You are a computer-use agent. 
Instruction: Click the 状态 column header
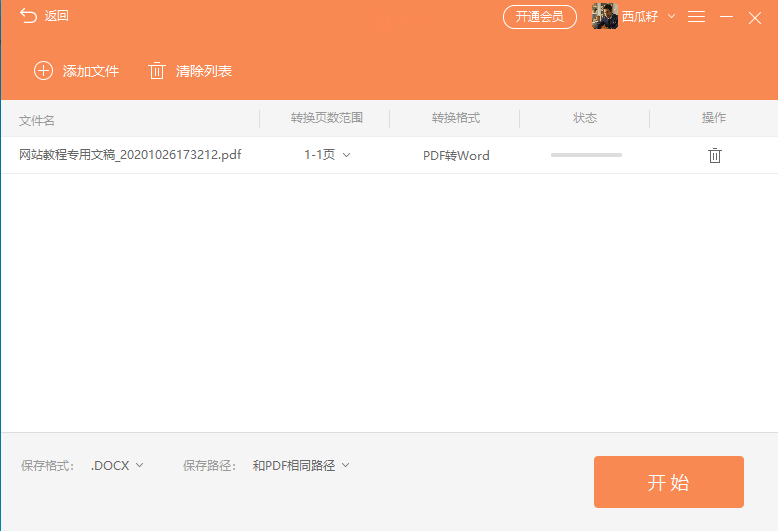585,118
